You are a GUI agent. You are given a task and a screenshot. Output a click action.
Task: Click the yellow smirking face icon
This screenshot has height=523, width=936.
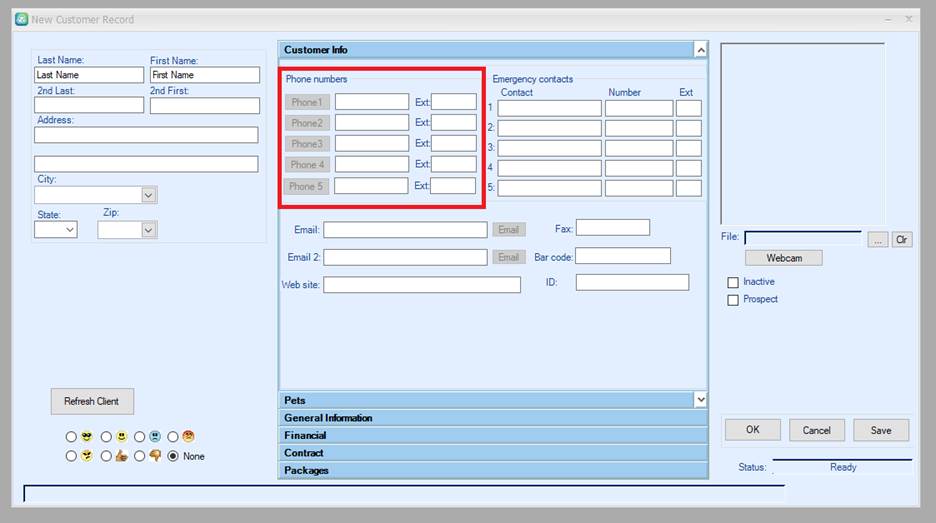coord(86,456)
